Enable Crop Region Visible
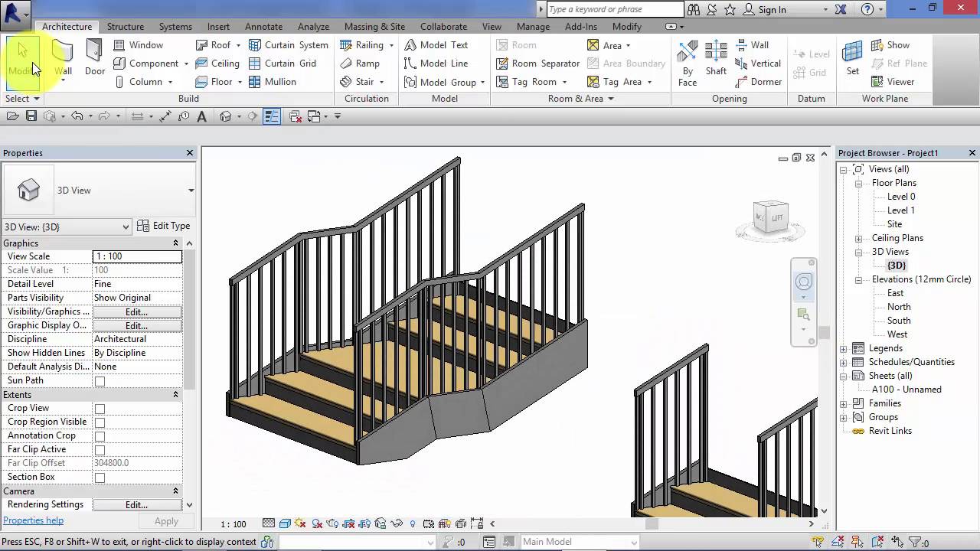Screen dimensions: 980x551 click(x=100, y=422)
